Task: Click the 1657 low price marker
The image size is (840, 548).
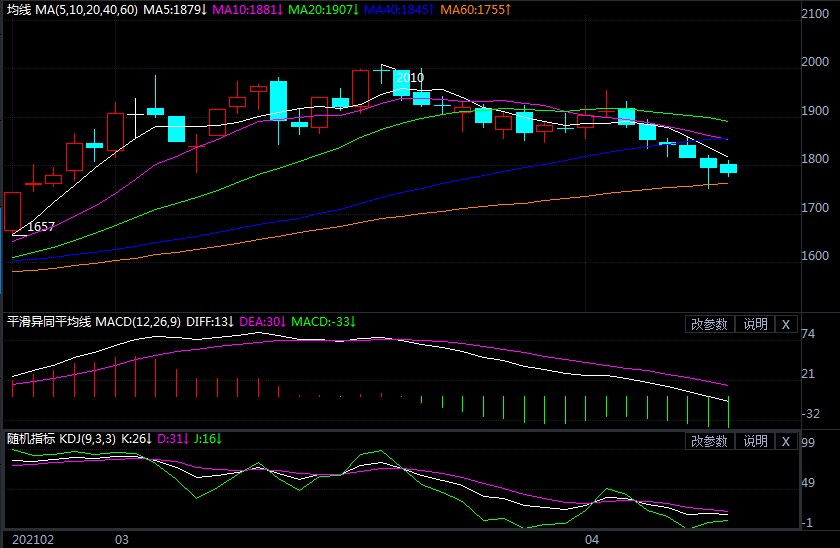Action: (x=40, y=227)
